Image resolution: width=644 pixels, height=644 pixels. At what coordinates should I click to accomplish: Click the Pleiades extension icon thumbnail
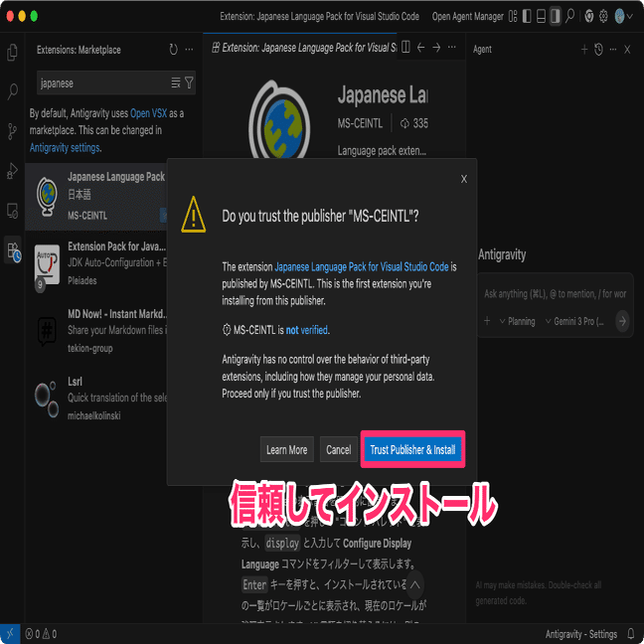47,265
